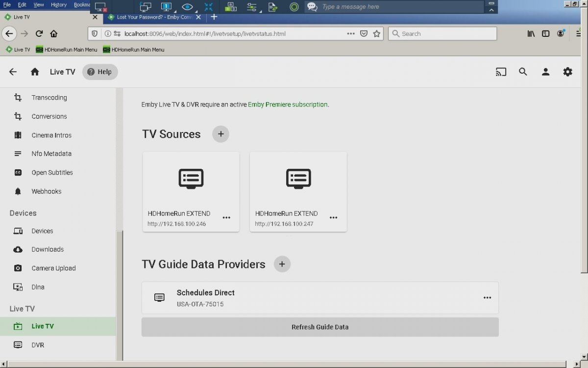
Task: Open Emby search magnifier
Action: (x=523, y=72)
